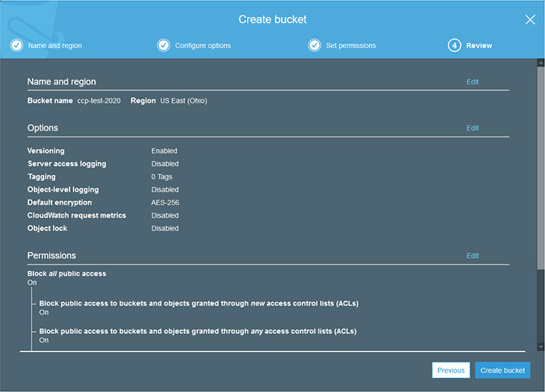Click the checkmark icon beside Configure options
Viewport: 545px width, 392px height.
point(164,45)
